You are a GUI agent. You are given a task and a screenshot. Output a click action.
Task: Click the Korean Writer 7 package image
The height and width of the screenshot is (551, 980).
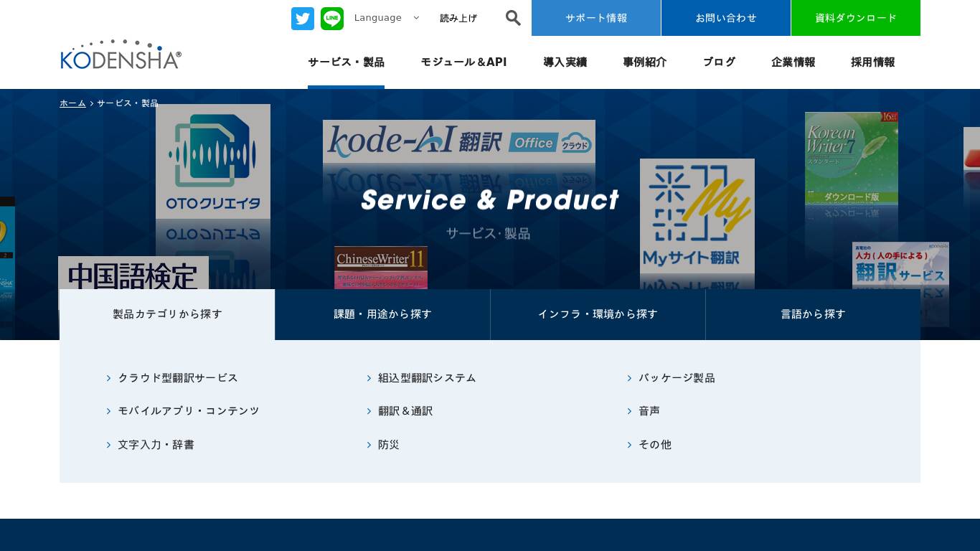pyautogui.click(x=852, y=158)
